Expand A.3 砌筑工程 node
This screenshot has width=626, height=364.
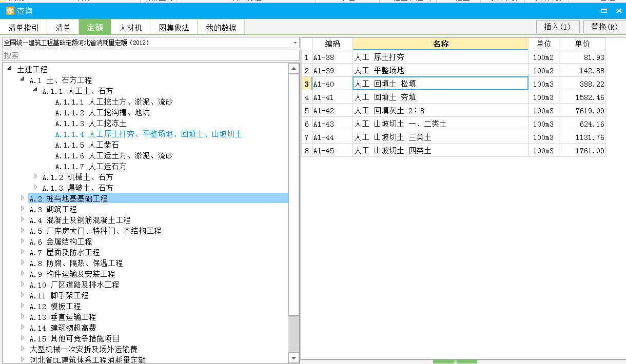coord(22,209)
